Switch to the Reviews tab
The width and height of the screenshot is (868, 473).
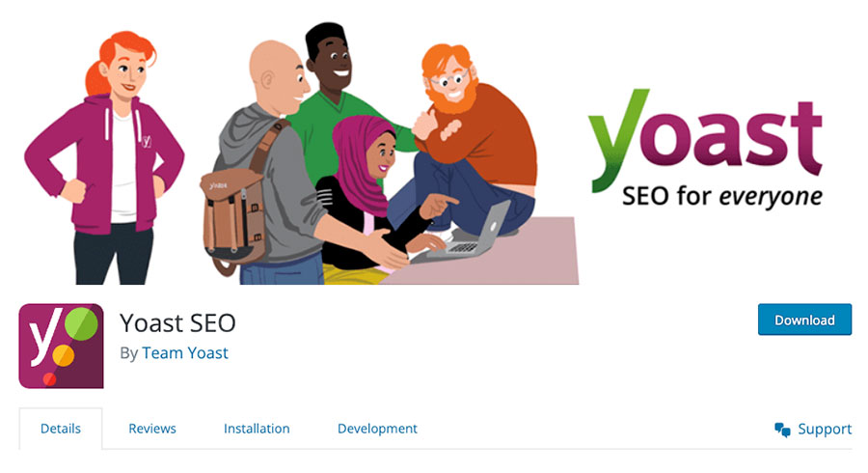click(x=152, y=429)
